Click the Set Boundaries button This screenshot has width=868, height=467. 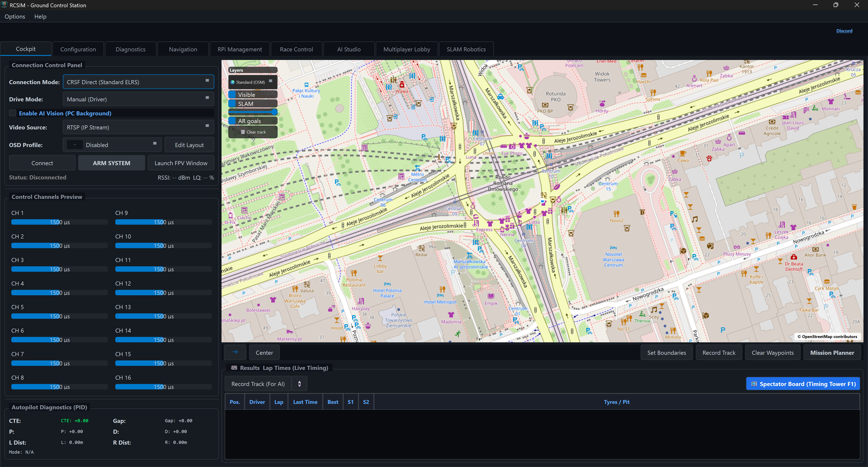coord(667,352)
